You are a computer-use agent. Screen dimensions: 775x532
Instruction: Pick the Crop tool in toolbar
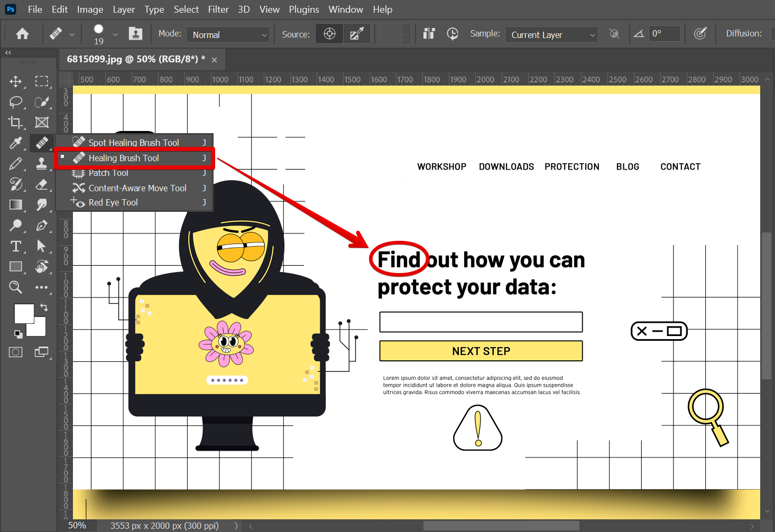click(x=16, y=123)
